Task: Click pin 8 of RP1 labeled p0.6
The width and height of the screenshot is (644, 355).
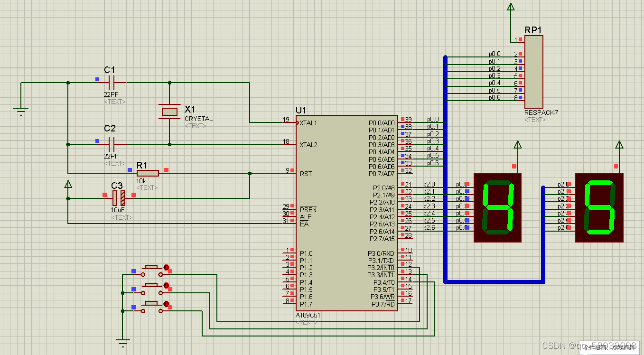Action: coord(518,100)
